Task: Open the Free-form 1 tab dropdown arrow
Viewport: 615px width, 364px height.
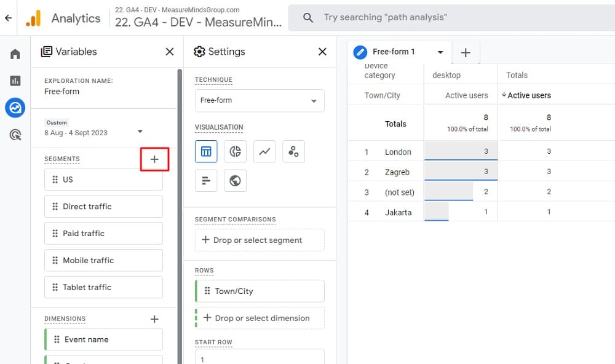Action: coord(439,53)
